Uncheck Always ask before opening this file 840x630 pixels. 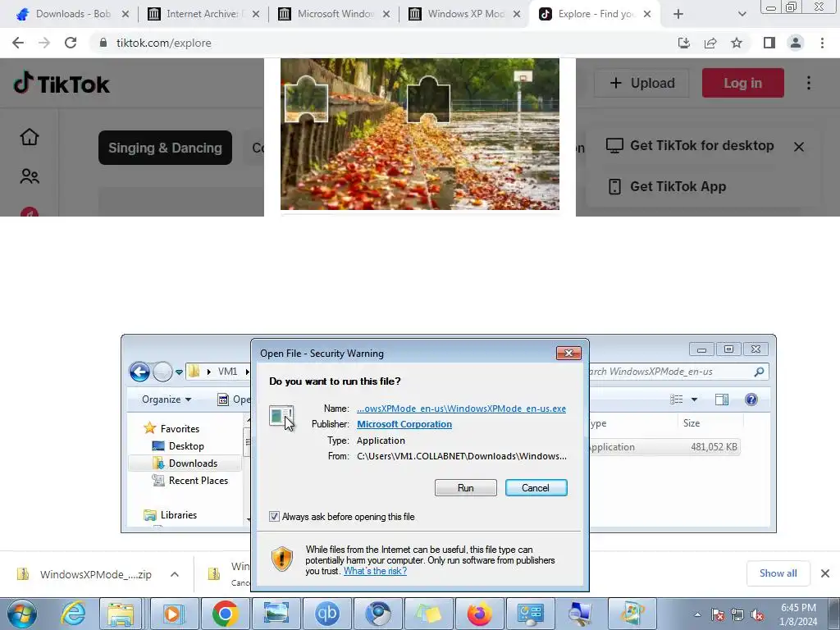point(274,517)
